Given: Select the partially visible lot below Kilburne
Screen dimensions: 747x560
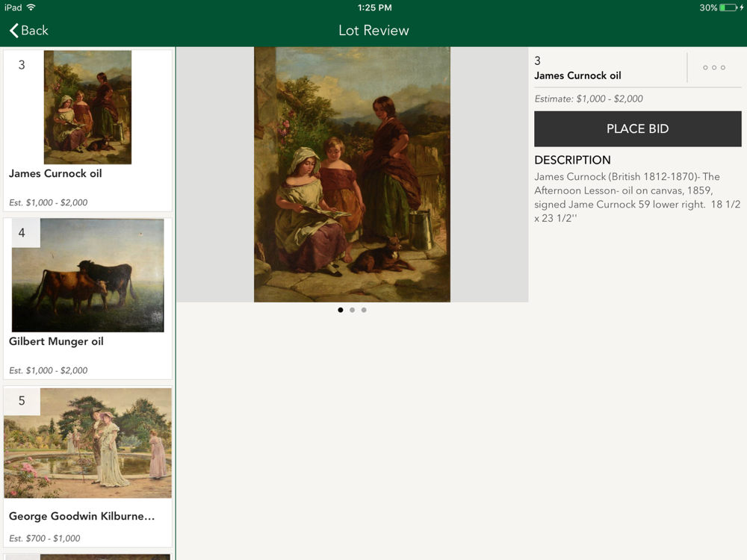Looking at the screenshot, I should [x=87, y=557].
